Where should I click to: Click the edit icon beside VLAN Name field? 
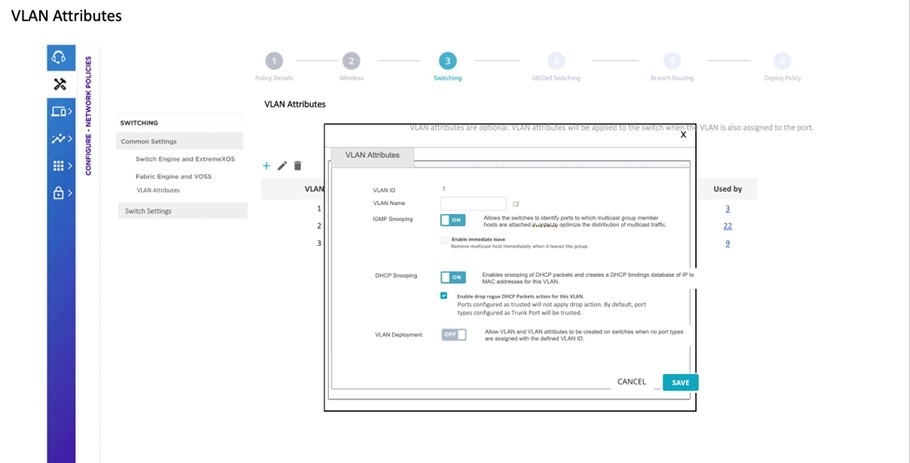tap(516, 204)
